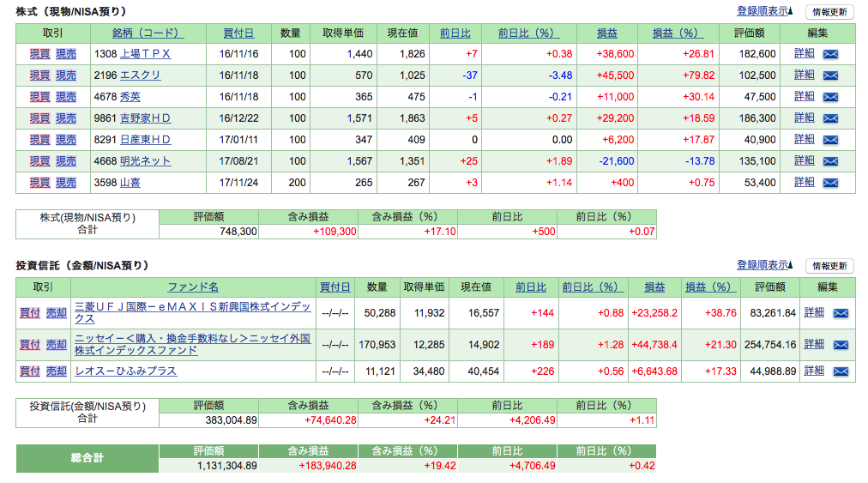Image resolution: width=868 pixels, height=483 pixels.
Task: Open 詳細 for エスクリ row
Action: coord(805,75)
